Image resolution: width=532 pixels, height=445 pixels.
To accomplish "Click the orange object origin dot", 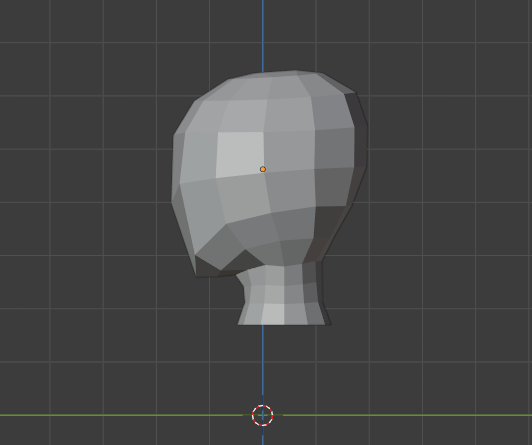I will [263, 169].
